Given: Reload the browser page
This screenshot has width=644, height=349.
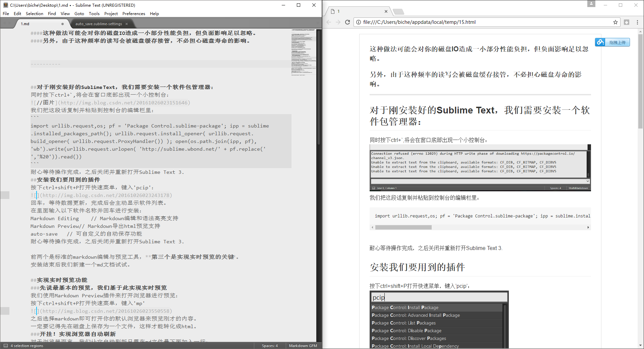Looking at the screenshot, I should tap(347, 22).
